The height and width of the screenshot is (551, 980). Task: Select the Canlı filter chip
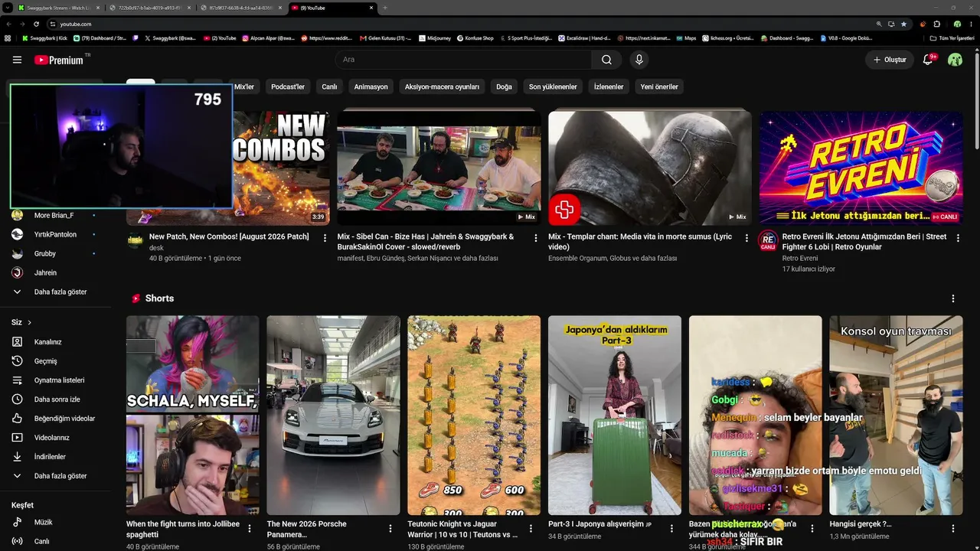[329, 86]
